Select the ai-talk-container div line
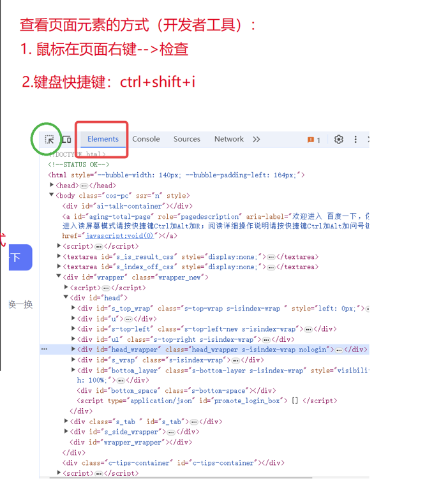Image resolution: width=448 pixels, height=493 pixels. click(x=128, y=206)
